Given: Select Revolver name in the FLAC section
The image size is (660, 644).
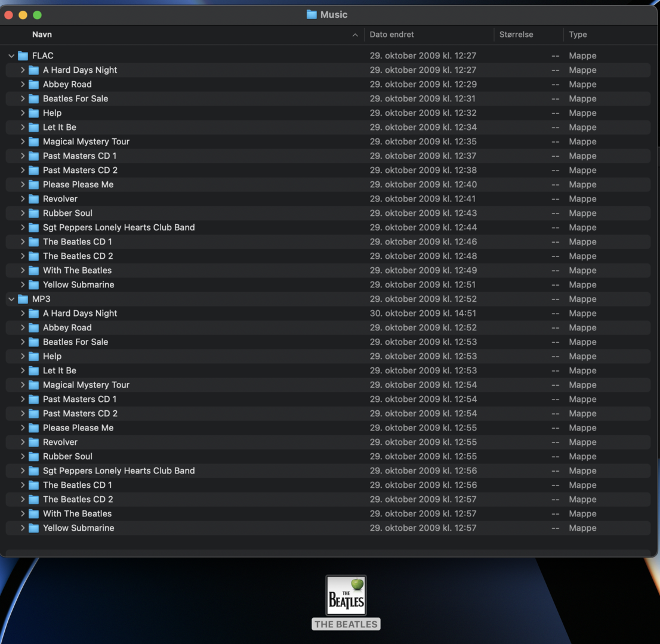Looking at the screenshot, I should [x=60, y=199].
